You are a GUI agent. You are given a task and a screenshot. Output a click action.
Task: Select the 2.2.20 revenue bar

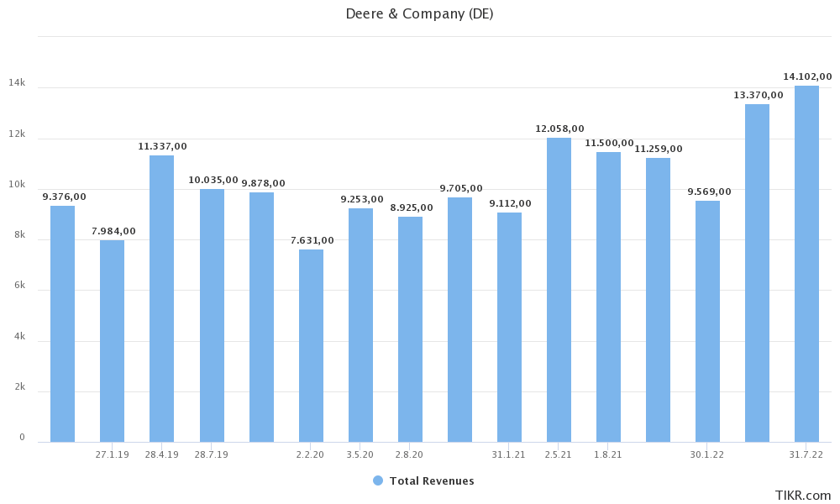(312, 346)
